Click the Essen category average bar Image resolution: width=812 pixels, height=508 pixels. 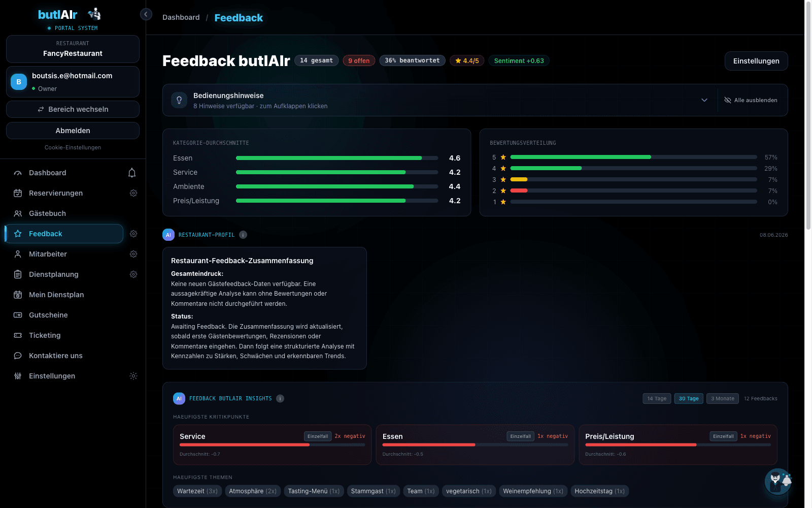[x=337, y=158]
